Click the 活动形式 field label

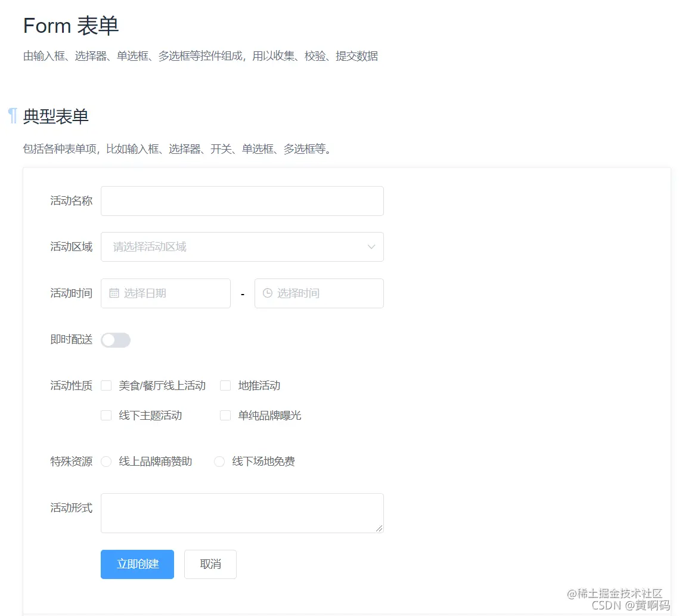(x=72, y=507)
